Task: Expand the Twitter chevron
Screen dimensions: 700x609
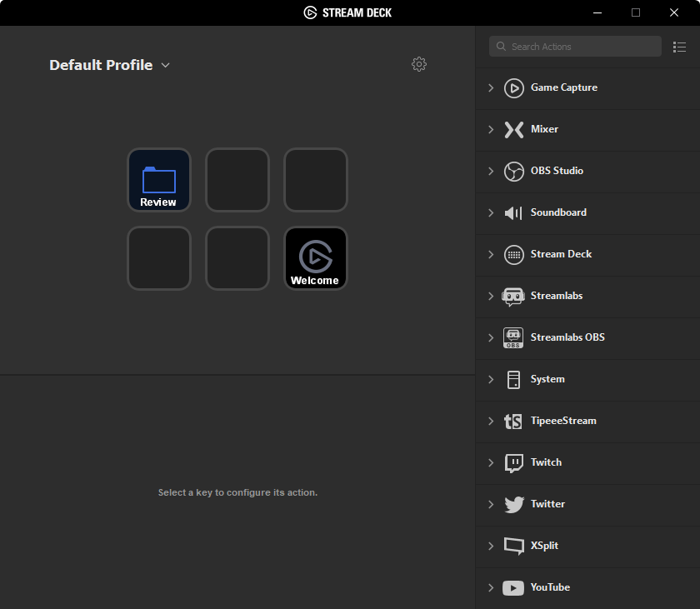Action: click(491, 504)
